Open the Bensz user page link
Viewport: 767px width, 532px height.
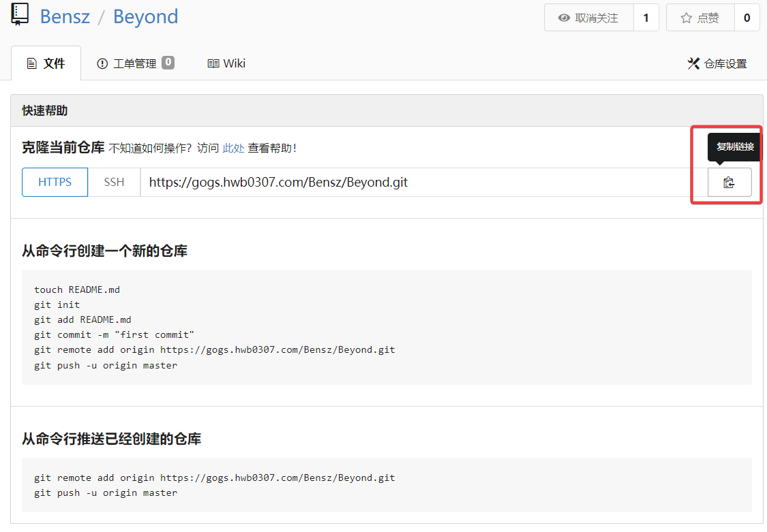(65, 16)
